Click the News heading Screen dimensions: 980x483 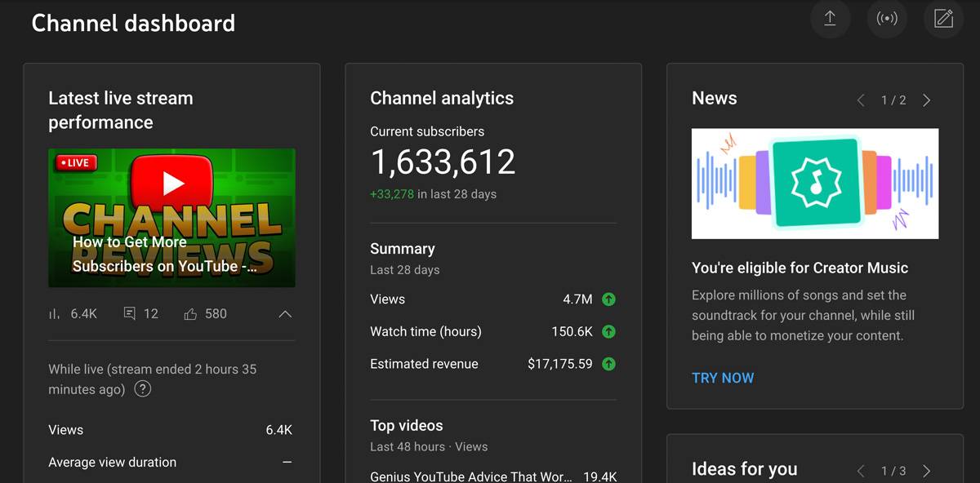[715, 99]
